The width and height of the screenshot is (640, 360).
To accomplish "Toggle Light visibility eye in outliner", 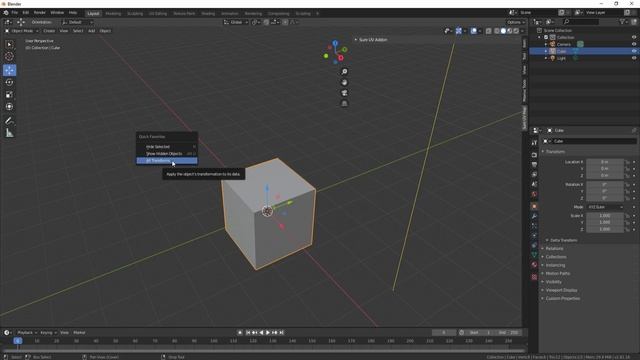I will [x=634, y=58].
